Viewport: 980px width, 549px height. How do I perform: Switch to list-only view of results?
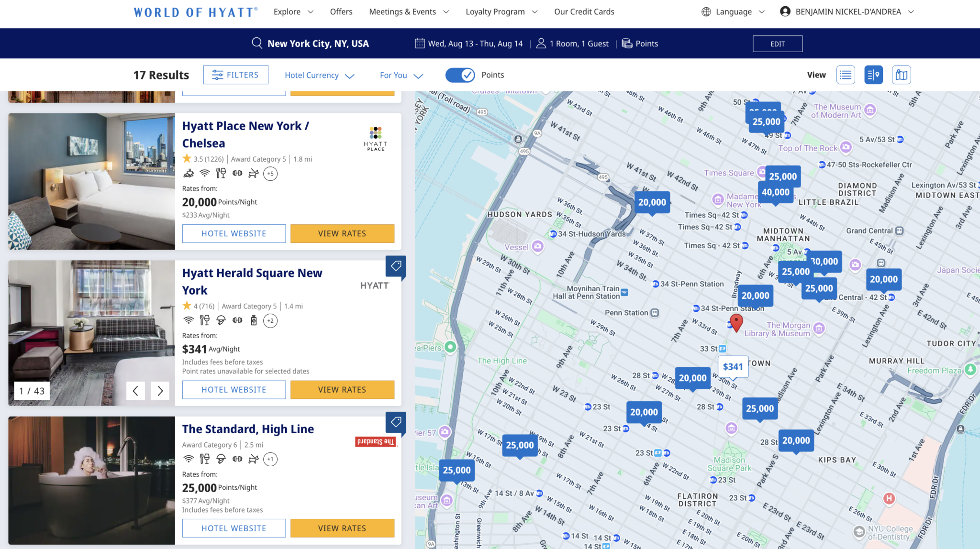846,75
